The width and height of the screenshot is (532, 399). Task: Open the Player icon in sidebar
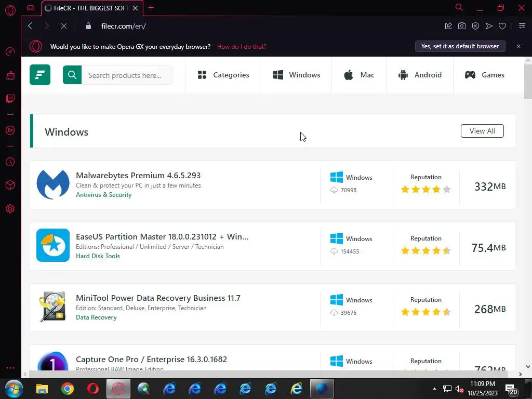pos(10,130)
